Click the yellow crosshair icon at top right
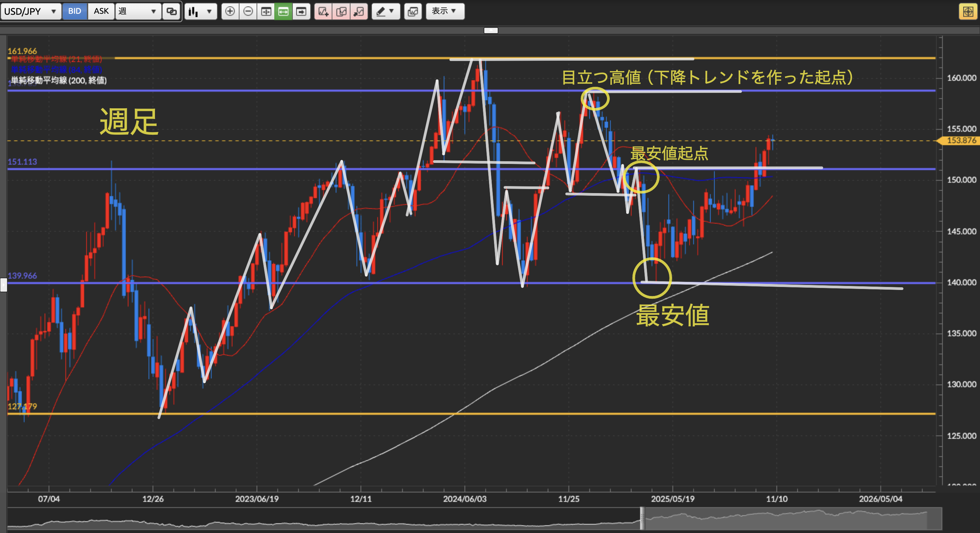980x533 pixels. (x=968, y=11)
